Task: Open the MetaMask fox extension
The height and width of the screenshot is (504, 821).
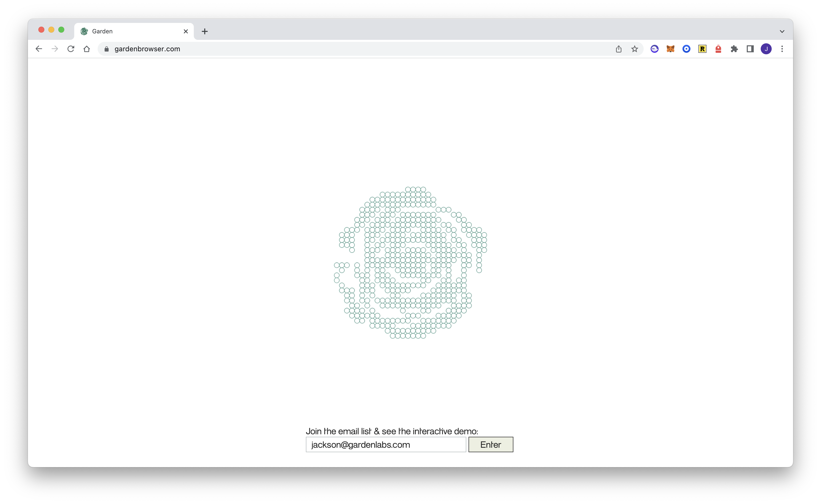Action: (x=670, y=49)
